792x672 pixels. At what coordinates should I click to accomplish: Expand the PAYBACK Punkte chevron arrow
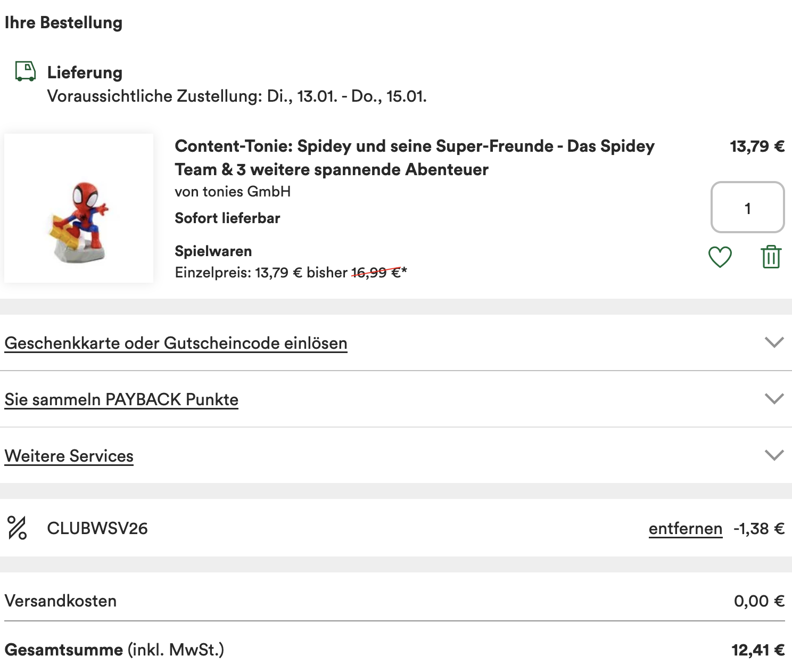point(774,399)
